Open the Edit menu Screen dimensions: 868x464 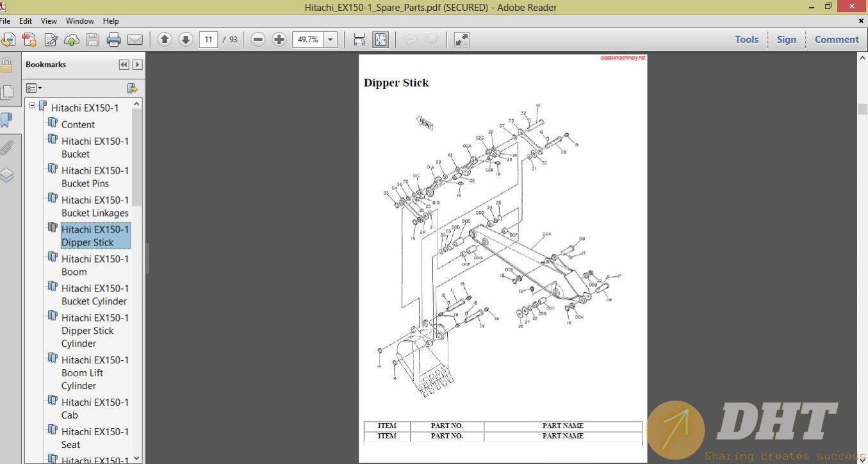coord(26,21)
